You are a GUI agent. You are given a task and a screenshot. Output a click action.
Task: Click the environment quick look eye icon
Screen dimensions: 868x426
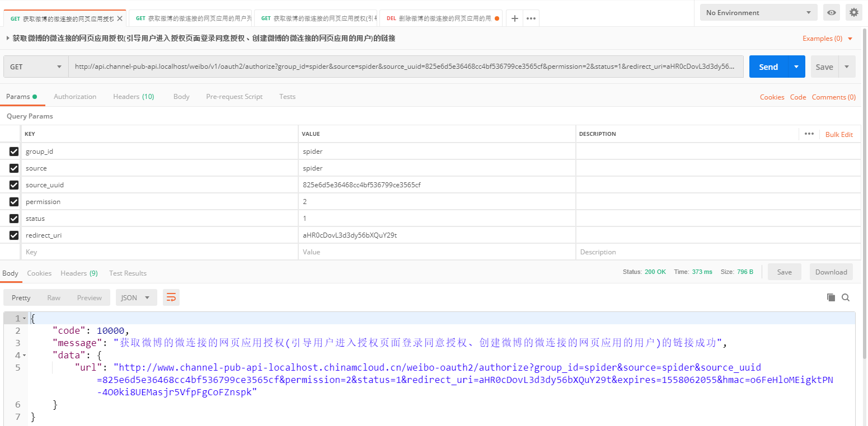832,12
